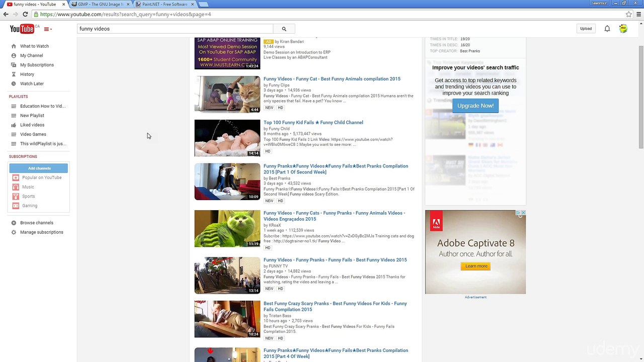The image size is (644, 362).
Task: Open the Chrome menu button
Action: point(639,14)
